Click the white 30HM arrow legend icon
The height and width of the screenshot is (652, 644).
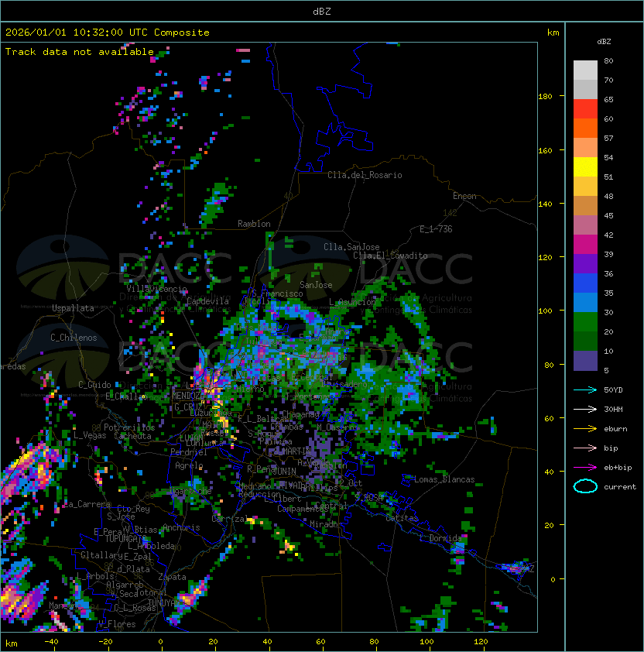pyautogui.click(x=585, y=409)
